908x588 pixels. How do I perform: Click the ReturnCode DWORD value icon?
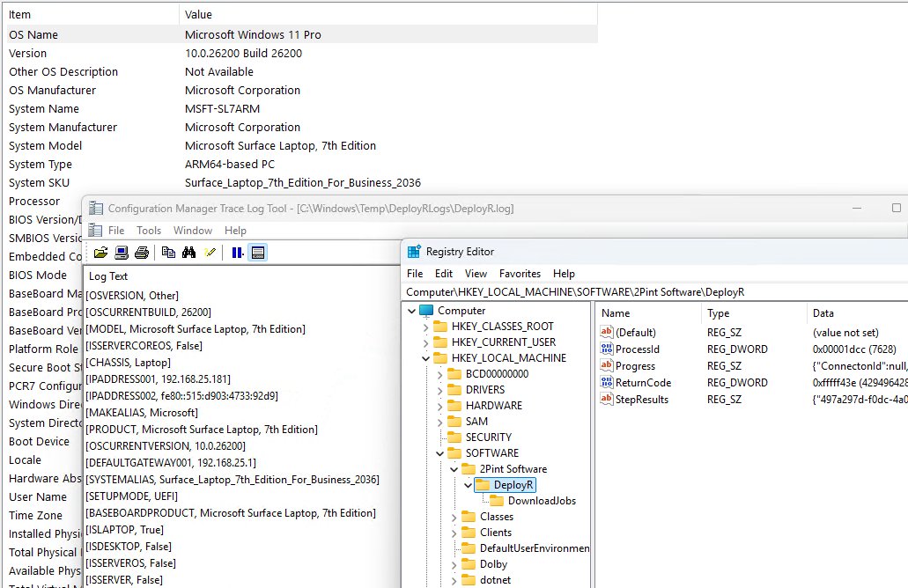point(606,383)
